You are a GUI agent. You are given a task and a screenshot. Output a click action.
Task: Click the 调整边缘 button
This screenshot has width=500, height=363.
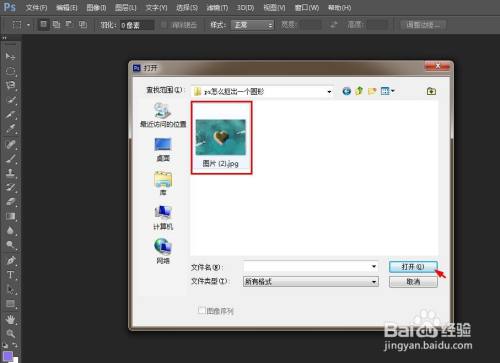423,25
